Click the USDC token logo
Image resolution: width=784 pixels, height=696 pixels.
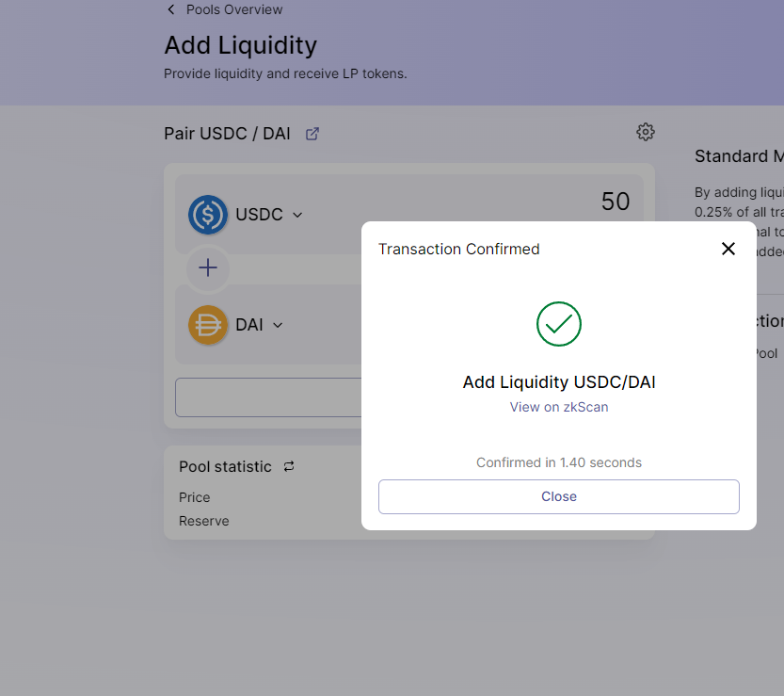click(208, 215)
